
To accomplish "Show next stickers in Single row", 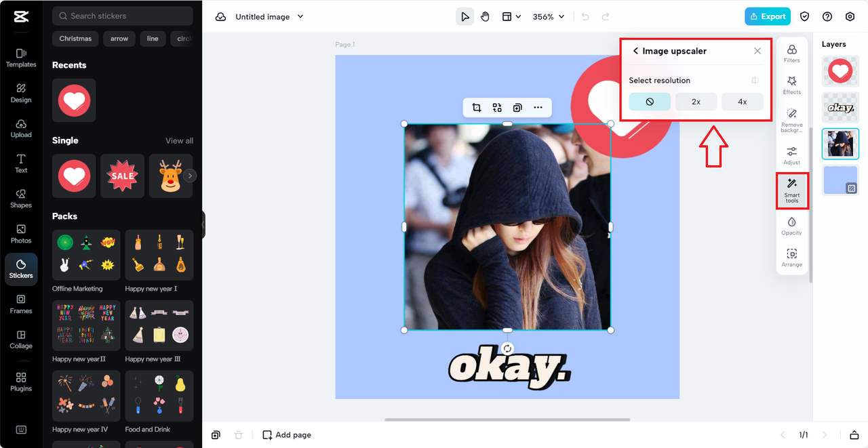I will (191, 176).
